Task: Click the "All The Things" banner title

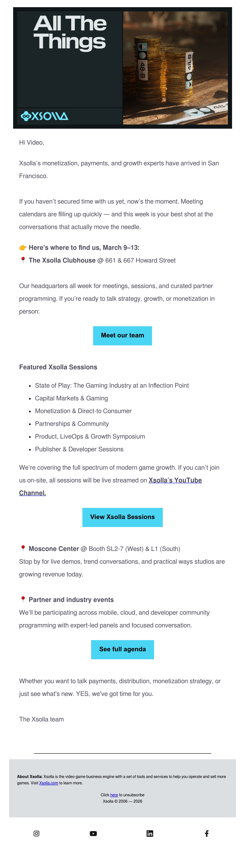Action: (70, 32)
